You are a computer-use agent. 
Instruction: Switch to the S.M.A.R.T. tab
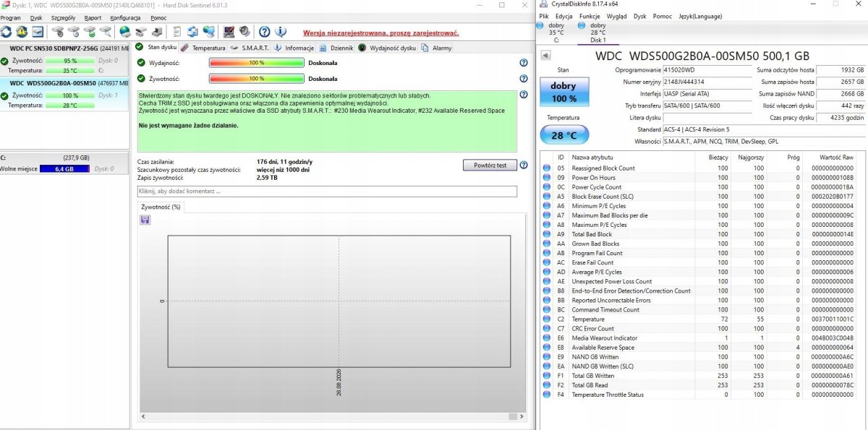click(250, 48)
